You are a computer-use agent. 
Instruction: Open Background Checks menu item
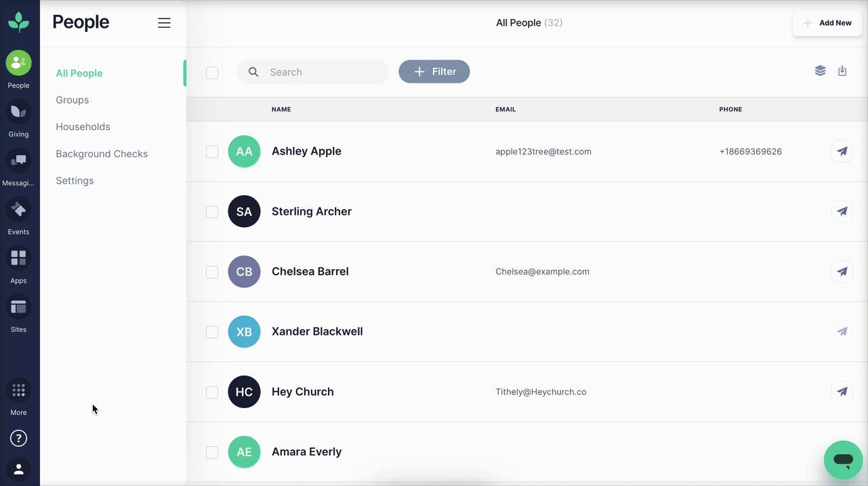tap(102, 154)
